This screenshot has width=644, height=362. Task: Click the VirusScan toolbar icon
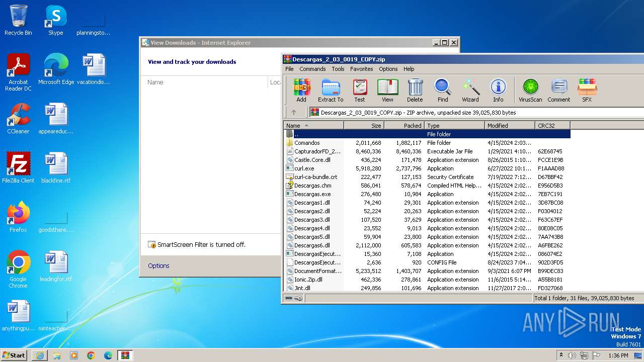point(530,90)
